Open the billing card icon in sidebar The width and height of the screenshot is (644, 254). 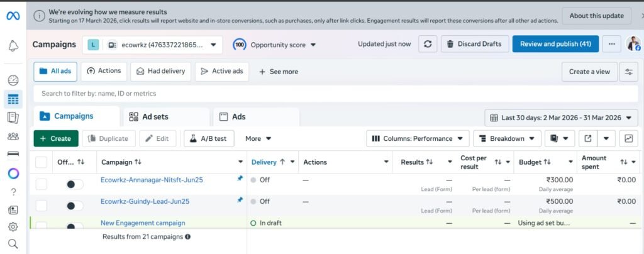(x=13, y=154)
